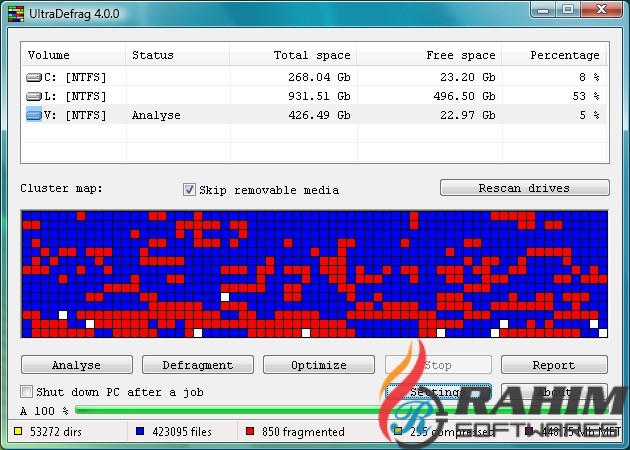Click the 53272 dirs status entry
Screen dimensions: 630x450
pos(56,432)
